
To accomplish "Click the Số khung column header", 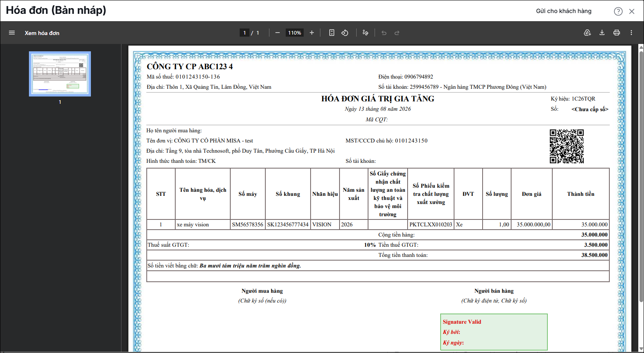I will point(288,194).
